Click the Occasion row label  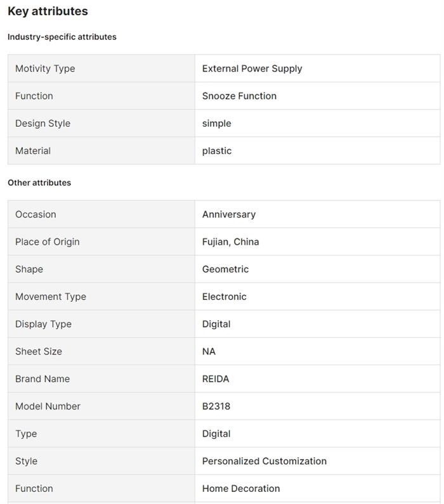pos(36,214)
